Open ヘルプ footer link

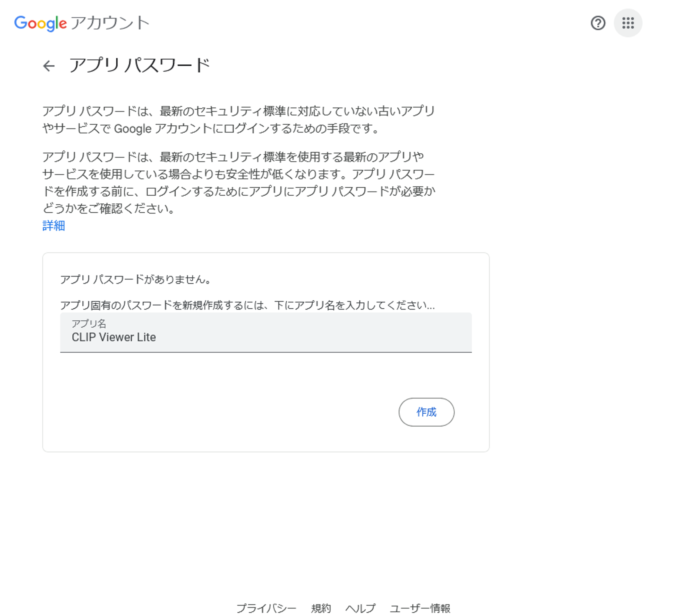pos(360,608)
